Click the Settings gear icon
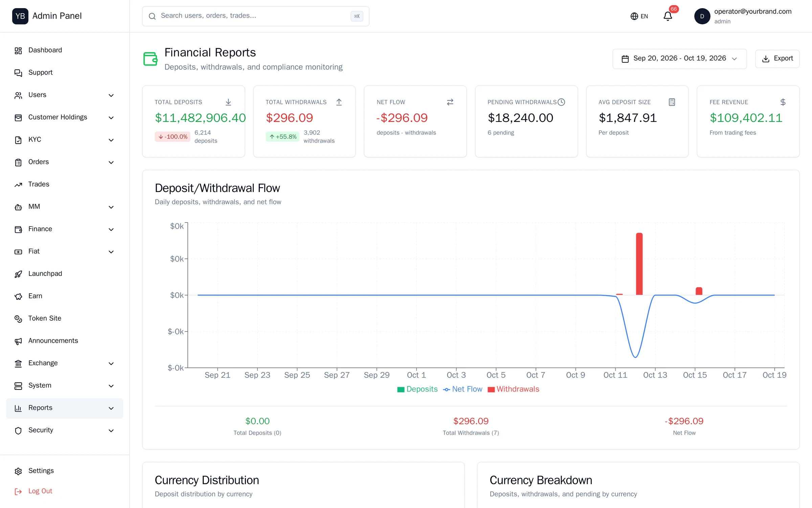This screenshot has width=812, height=508. (x=18, y=471)
